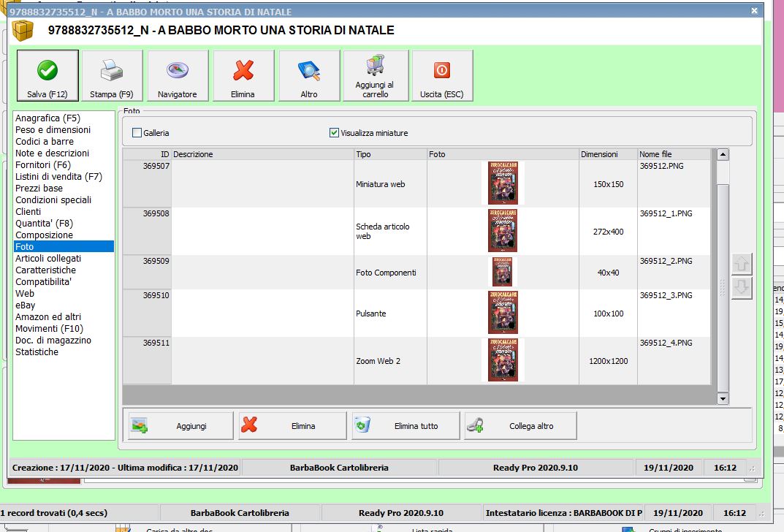Close the article window with X

coord(755,10)
